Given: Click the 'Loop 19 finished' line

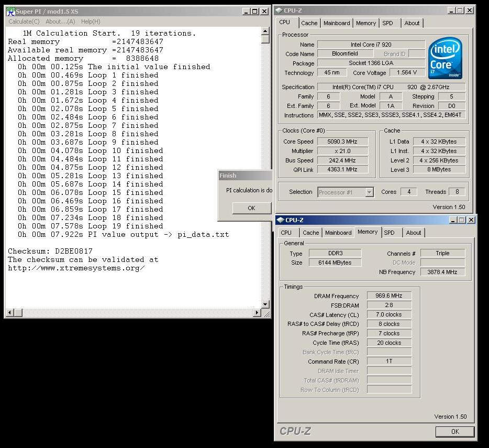Looking at the screenshot, I should point(91,226).
